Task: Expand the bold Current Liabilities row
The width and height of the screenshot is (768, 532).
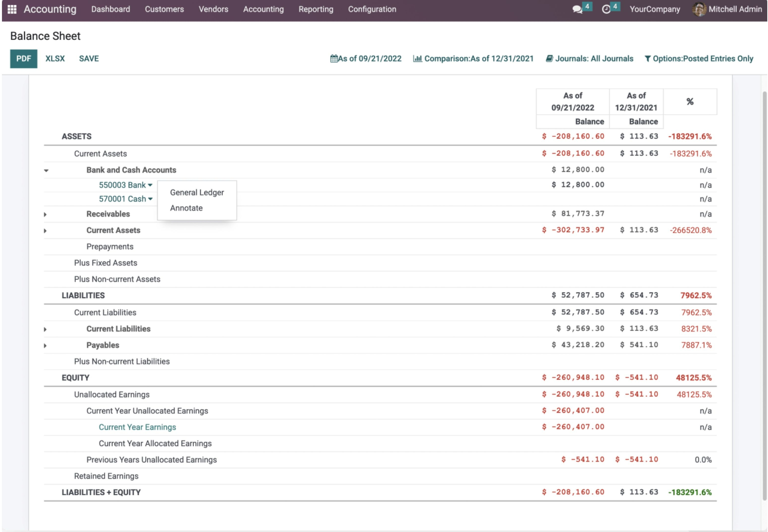Action: pos(45,329)
